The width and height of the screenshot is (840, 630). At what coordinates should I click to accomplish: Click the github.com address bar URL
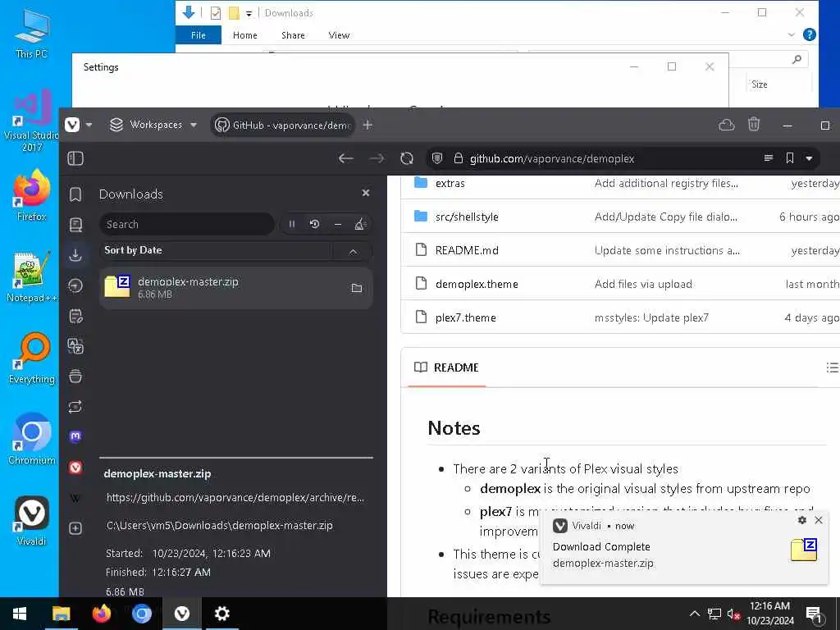coord(552,158)
